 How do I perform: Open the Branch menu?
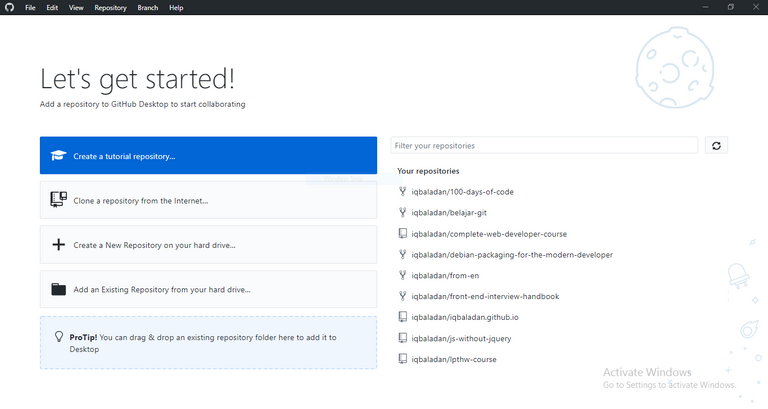(147, 7)
